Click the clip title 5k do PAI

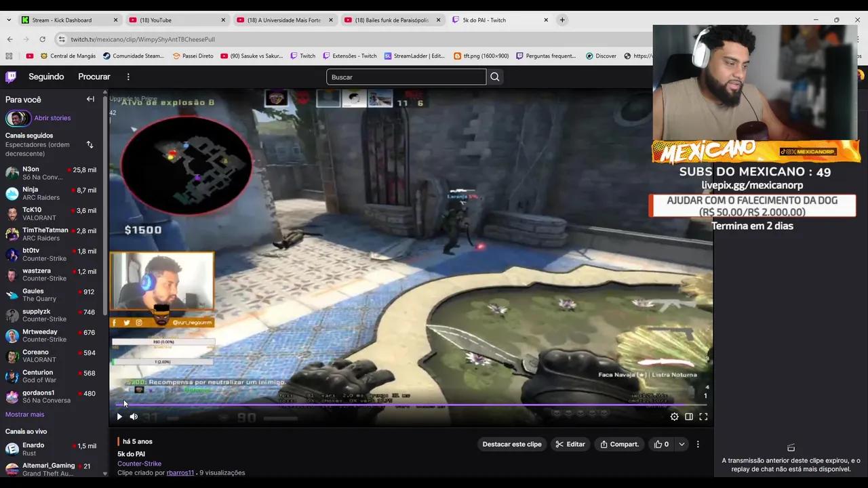[x=131, y=454]
